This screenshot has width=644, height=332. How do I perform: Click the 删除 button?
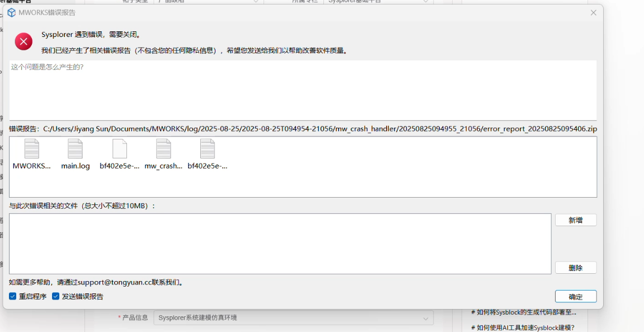[575, 268]
